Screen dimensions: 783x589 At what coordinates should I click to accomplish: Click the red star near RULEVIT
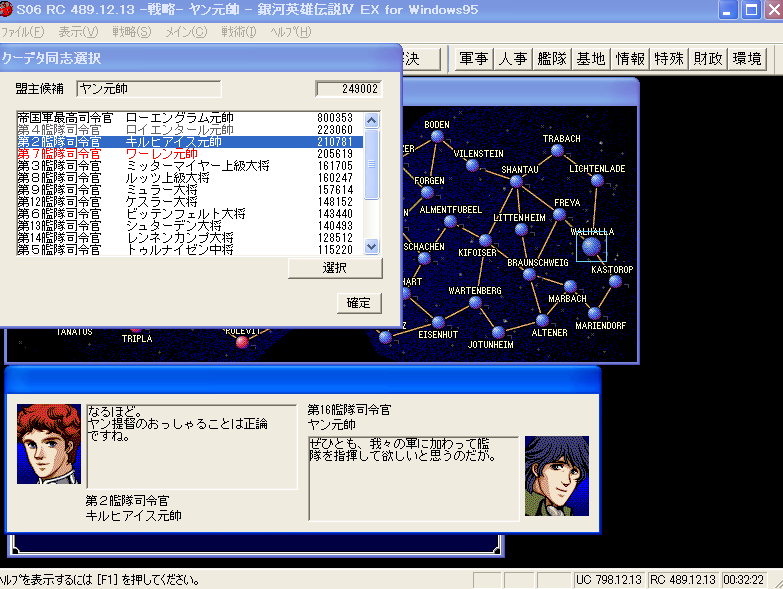coord(242,342)
